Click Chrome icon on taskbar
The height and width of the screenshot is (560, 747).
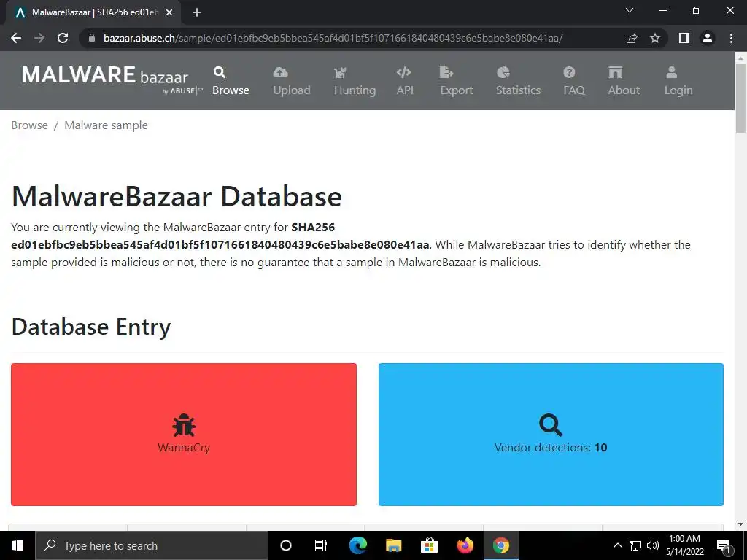[500, 545]
